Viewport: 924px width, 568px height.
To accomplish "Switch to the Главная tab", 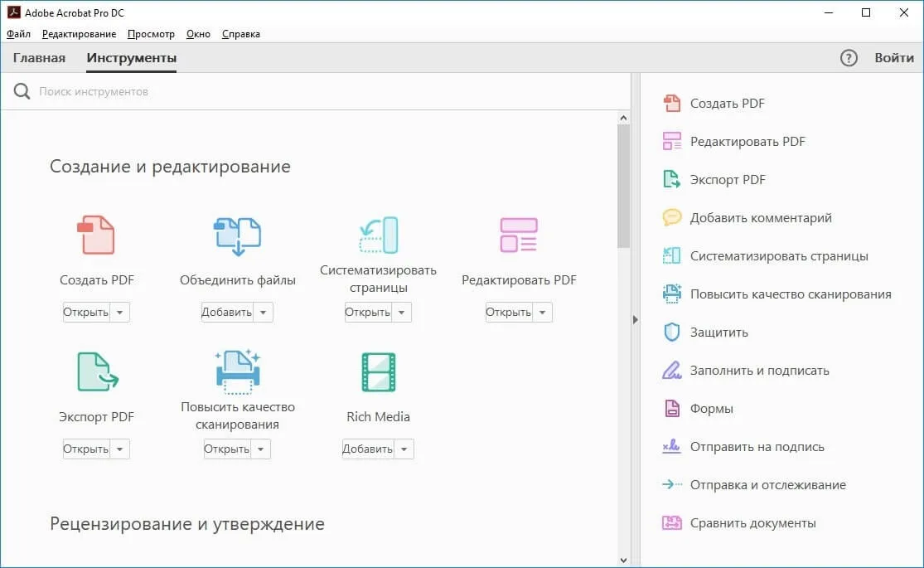I will [x=40, y=57].
